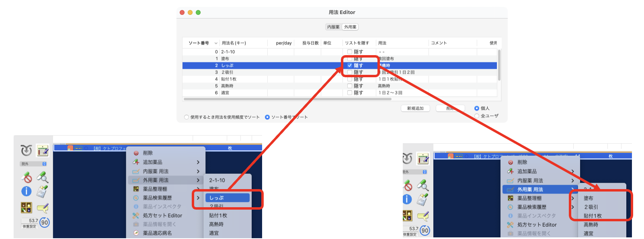Check the 隠す checkbox for the 適宜 row

coord(350,93)
